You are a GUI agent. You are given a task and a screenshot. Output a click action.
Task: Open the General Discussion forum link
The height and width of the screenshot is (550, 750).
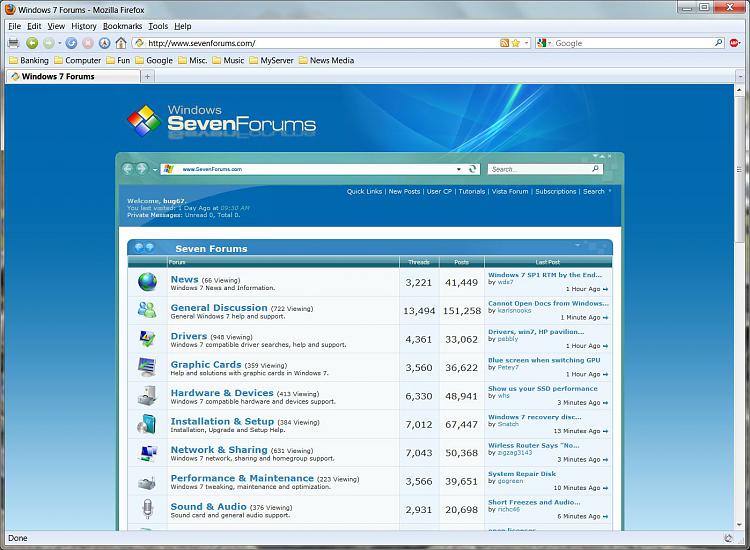tap(219, 308)
